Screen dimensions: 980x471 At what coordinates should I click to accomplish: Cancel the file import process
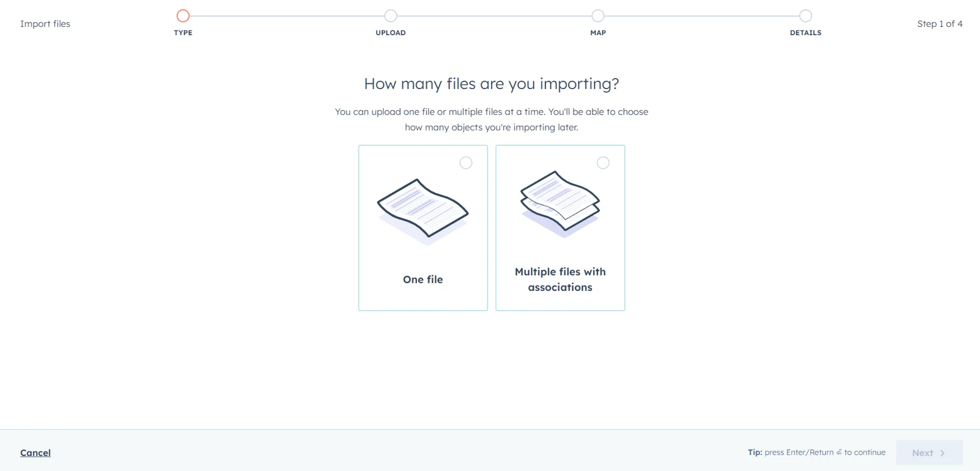click(35, 452)
